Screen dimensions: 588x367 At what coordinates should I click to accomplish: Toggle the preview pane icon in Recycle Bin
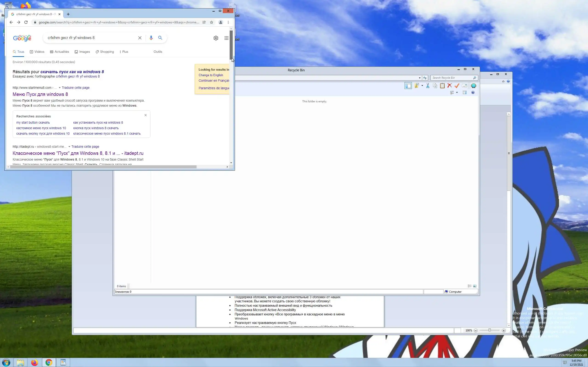click(x=465, y=92)
